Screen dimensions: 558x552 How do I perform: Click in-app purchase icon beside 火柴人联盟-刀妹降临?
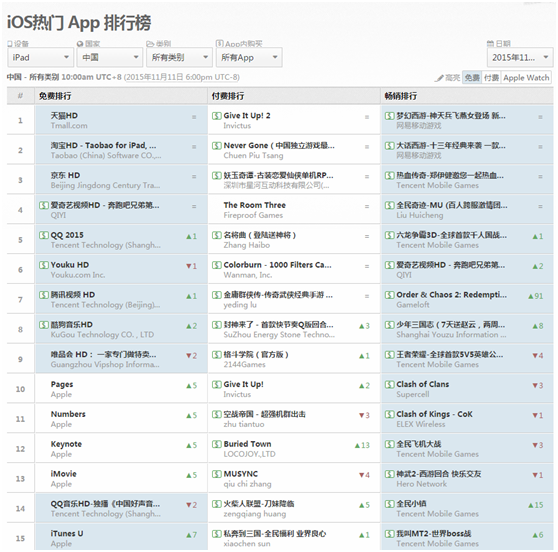coord(216,504)
